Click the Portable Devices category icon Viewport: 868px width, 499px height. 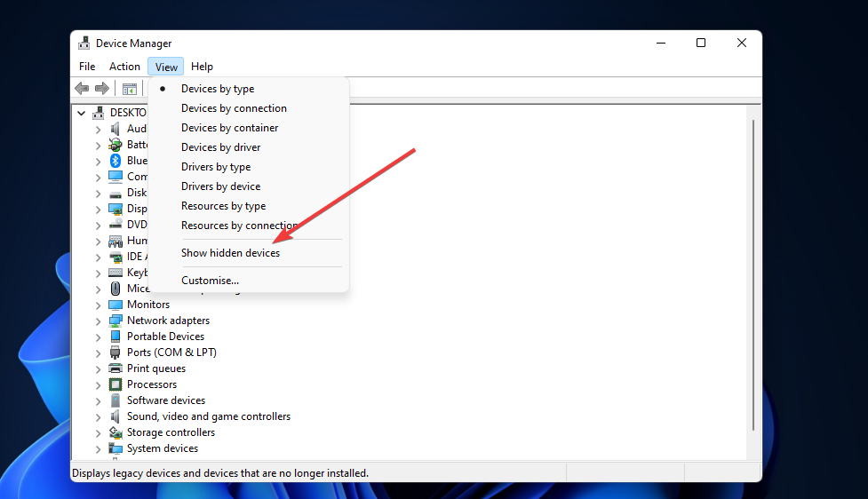tap(115, 337)
